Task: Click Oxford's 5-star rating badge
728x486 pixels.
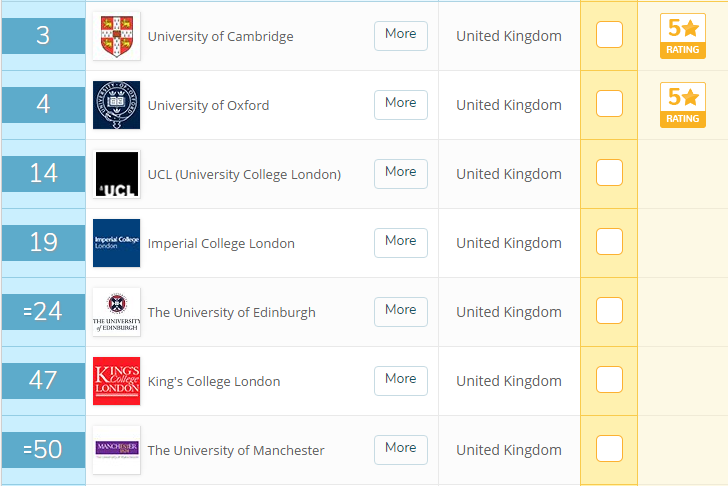Action: pos(682,105)
